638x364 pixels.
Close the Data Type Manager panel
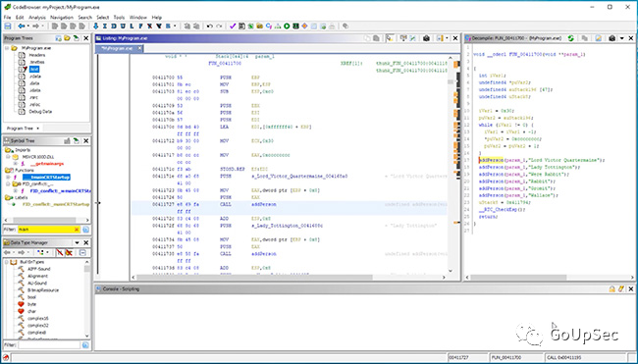click(85, 242)
